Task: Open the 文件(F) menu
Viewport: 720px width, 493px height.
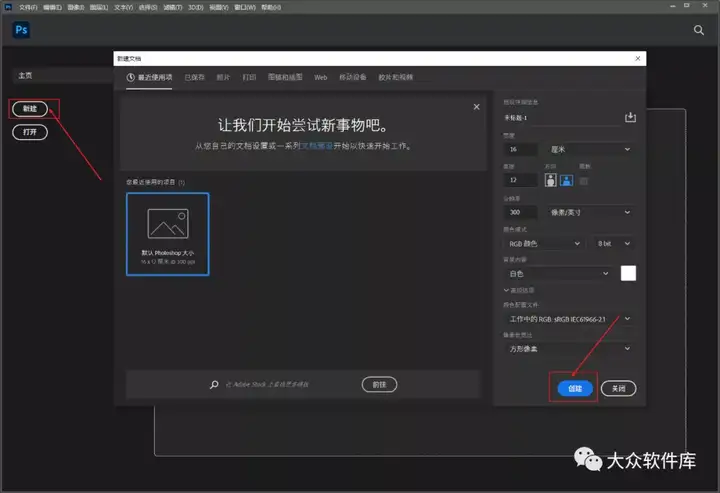Action: click(28, 7)
